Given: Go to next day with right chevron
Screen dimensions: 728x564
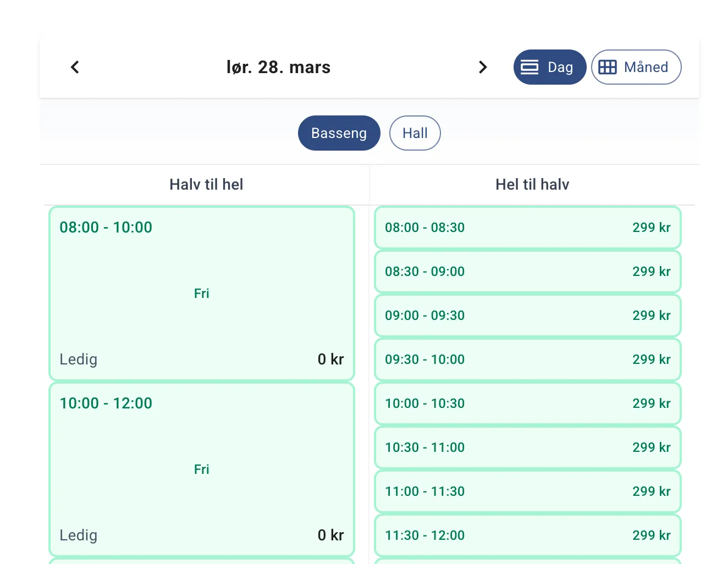Looking at the screenshot, I should 482,67.
